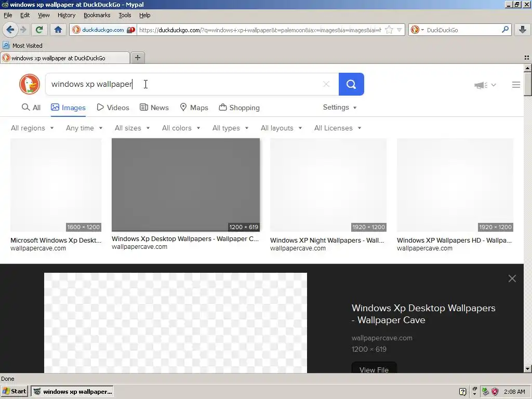Image resolution: width=532 pixels, height=399 pixels.
Task: Open the Edit menu
Action: (25, 15)
